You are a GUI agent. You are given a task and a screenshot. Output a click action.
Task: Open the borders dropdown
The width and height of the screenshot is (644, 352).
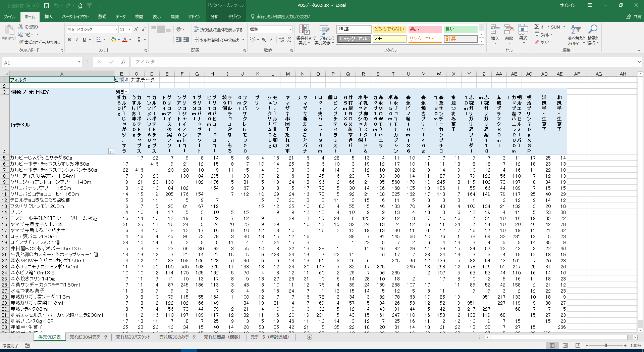coord(105,40)
